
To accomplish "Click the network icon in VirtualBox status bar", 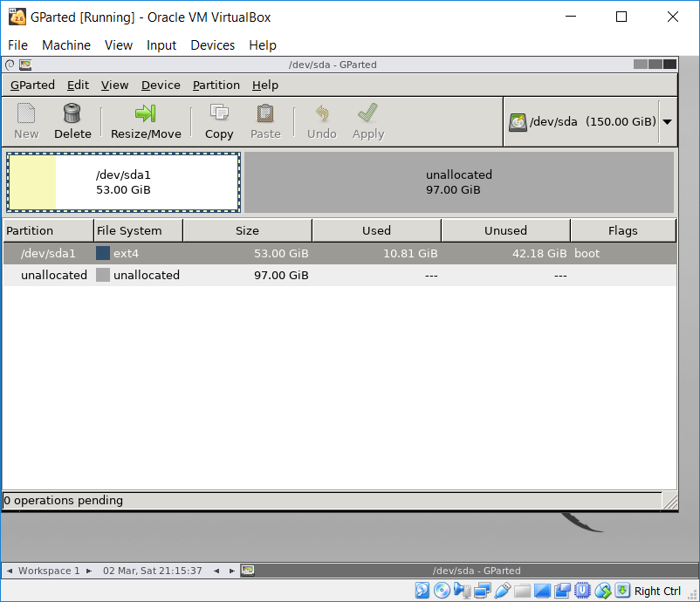I will click(482, 591).
